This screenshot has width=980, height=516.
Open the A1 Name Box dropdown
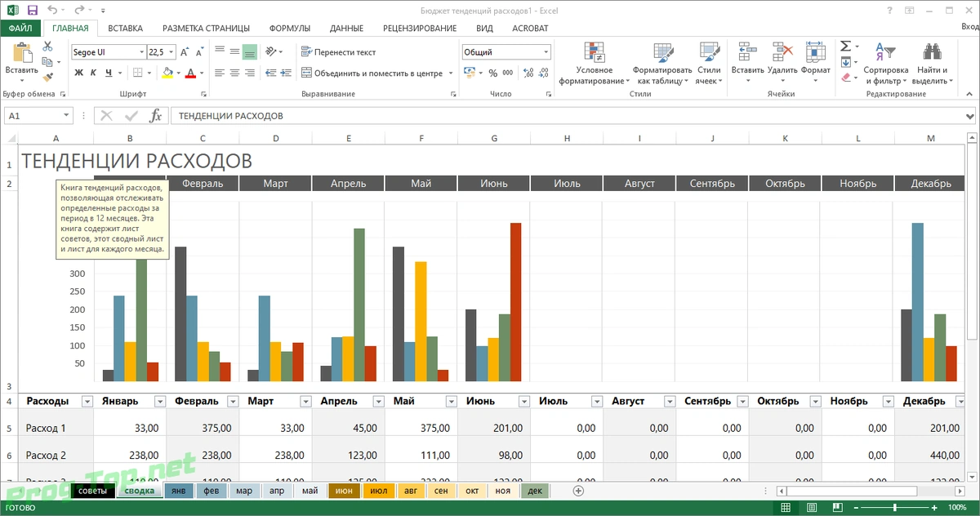[x=66, y=116]
